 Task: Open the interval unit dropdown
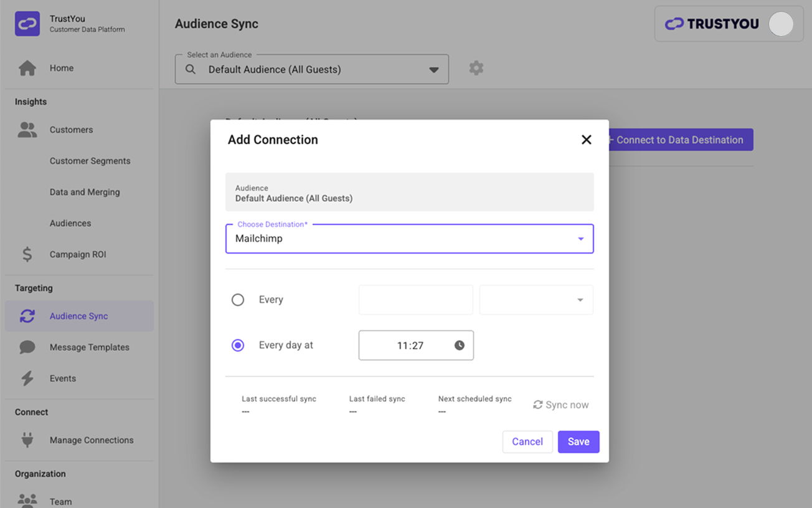click(536, 300)
